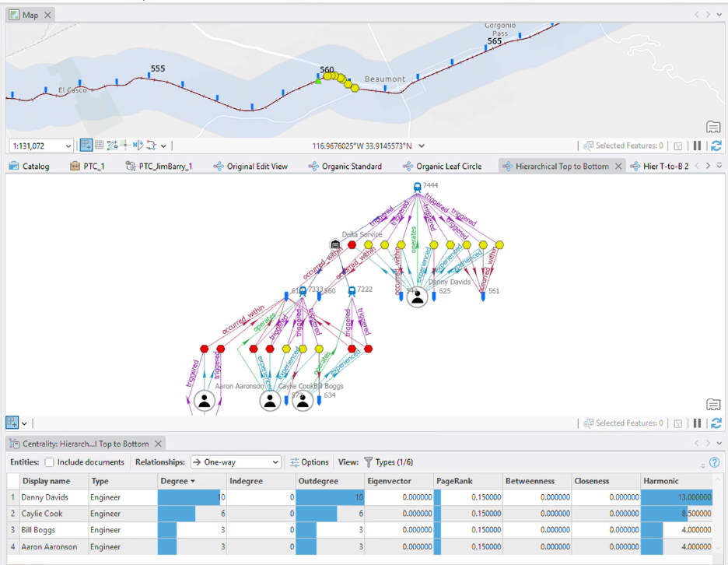
Task: Close the Map tab
Action: 47,15
